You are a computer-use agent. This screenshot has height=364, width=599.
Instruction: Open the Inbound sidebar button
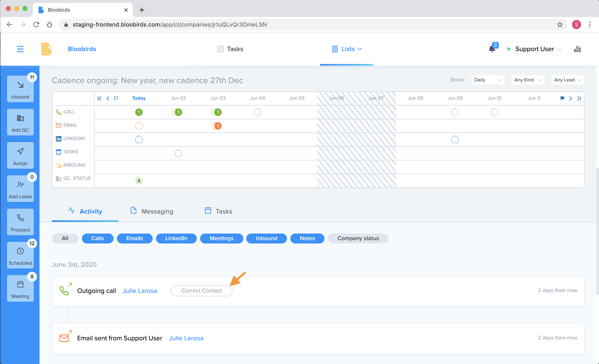point(20,89)
